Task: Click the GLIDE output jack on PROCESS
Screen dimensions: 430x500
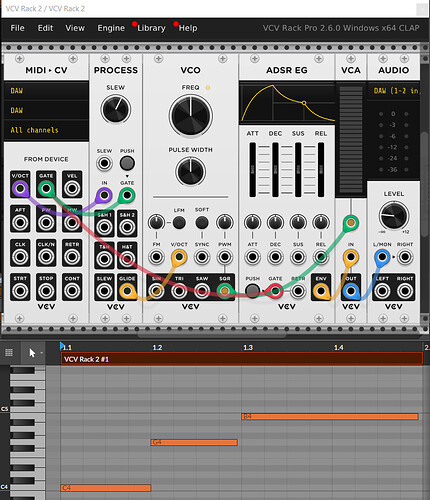Action: (x=127, y=291)
